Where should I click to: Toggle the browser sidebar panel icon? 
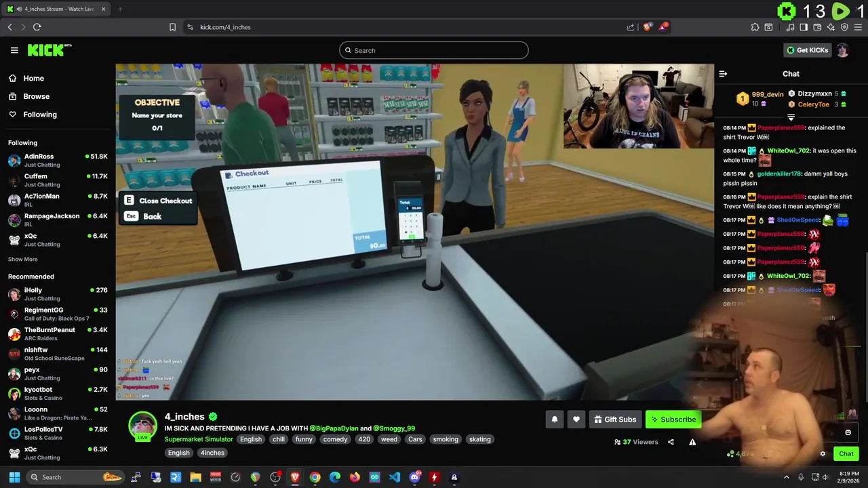pyautogui.click(x=804, y=27)
